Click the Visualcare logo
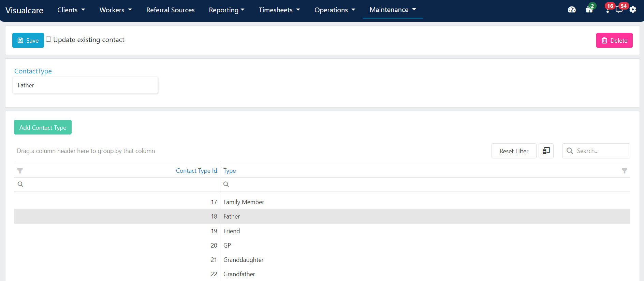Viewport: 644px width, 281px height. click(x=25, y=10)
